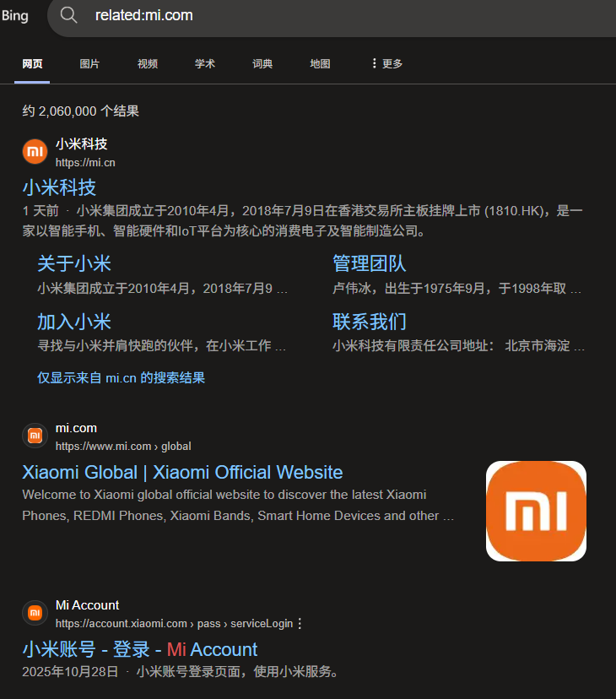Open the 加入小米 sitelink
This screenshot has height=699, width=616.
(x=74, y=322)
